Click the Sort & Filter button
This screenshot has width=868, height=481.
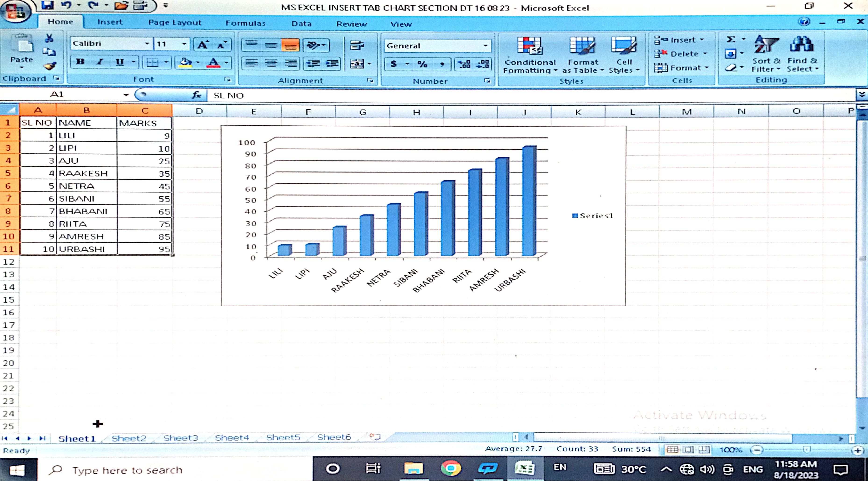(x=766, y=54)
